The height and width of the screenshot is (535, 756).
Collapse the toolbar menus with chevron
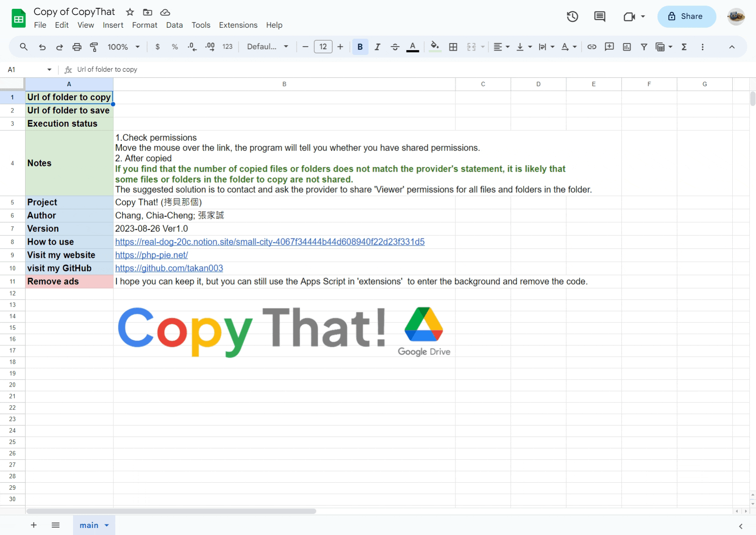click(732, 47)
